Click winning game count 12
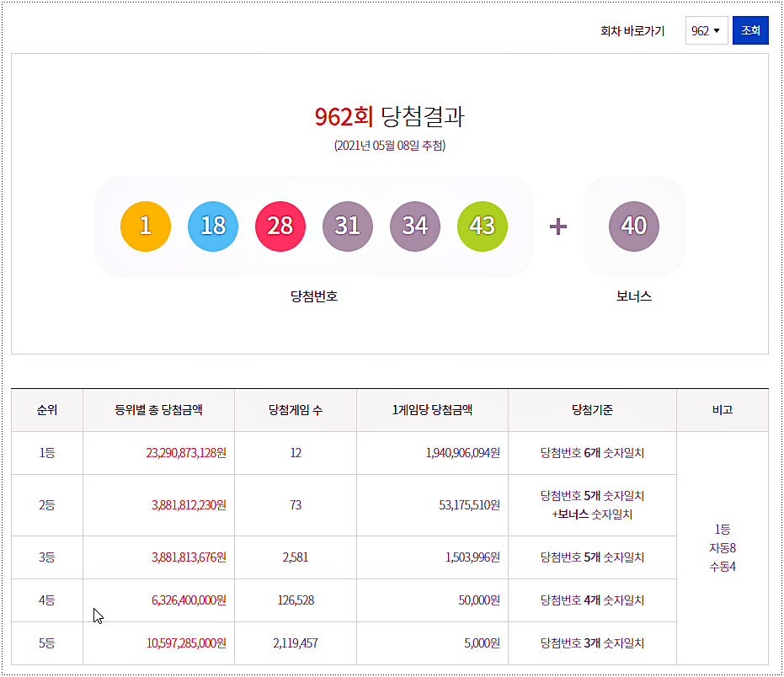 coord(296,453)
